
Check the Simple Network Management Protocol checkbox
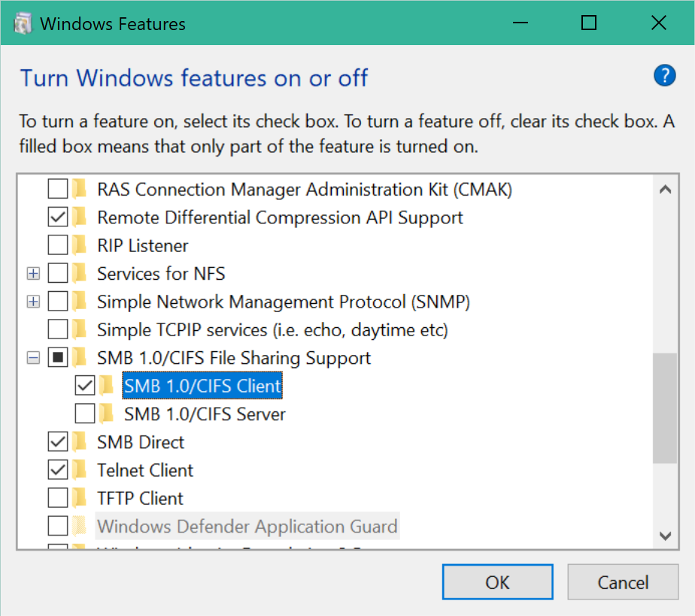pyautogui.click(x=58, y=302)
